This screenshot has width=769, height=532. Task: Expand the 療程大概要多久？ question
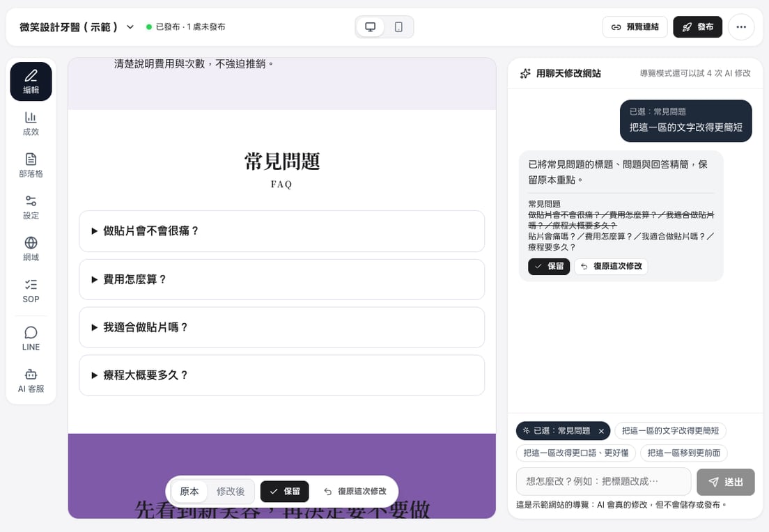(x=281, y=375)
